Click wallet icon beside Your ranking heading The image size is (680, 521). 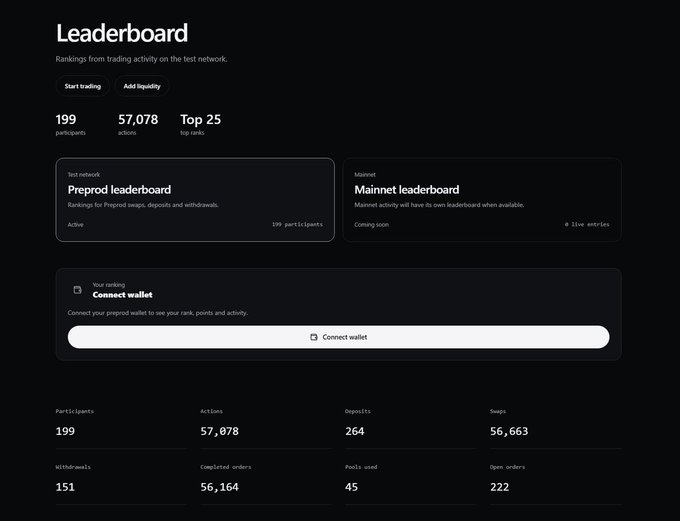(x=78, y=290)
